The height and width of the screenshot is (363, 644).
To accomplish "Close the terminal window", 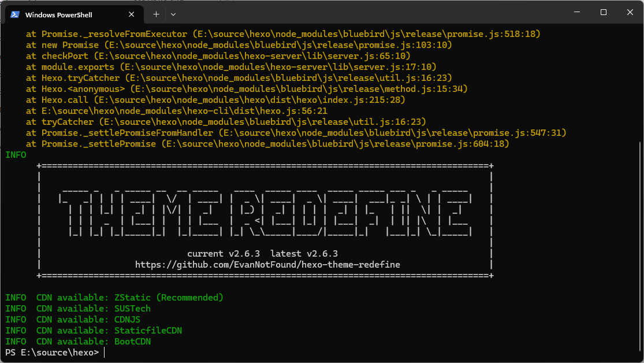I will click(630, 12).
